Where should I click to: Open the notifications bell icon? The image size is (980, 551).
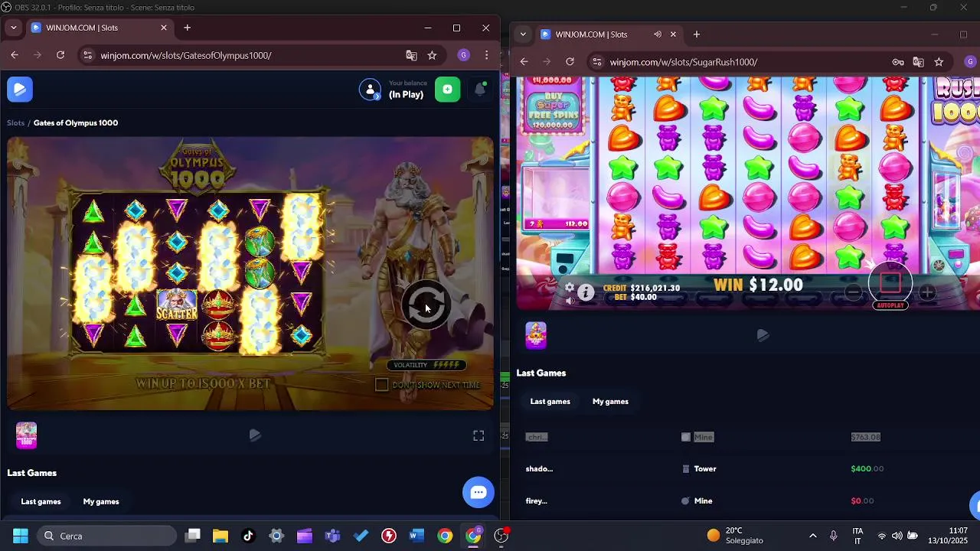[x=480, y=90]
